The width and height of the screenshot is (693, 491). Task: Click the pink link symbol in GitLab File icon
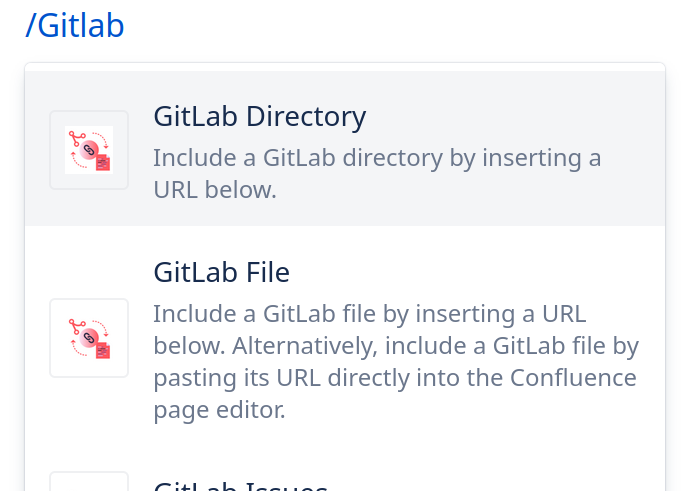point(88,338)
